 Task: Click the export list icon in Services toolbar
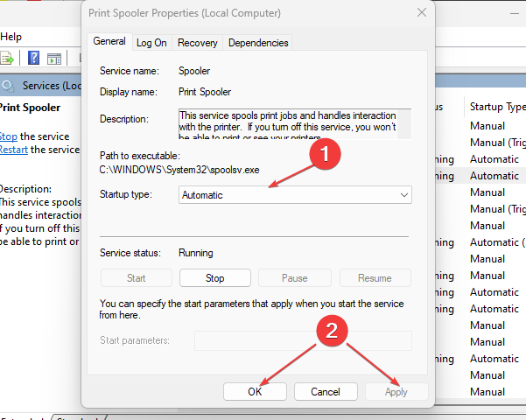7,59
